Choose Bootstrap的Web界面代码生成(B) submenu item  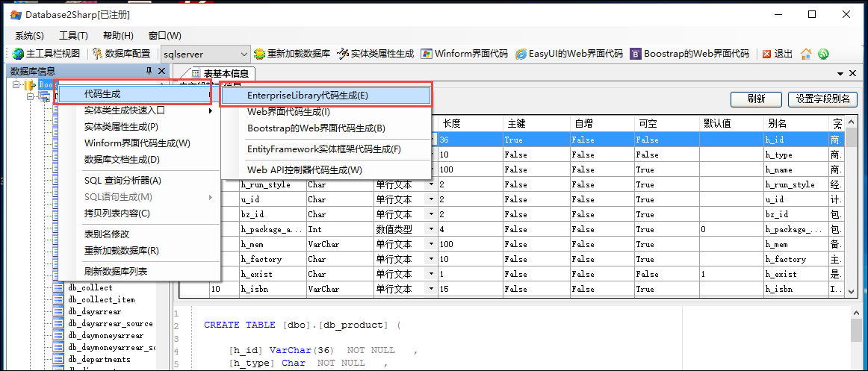[x=326, y=128]
